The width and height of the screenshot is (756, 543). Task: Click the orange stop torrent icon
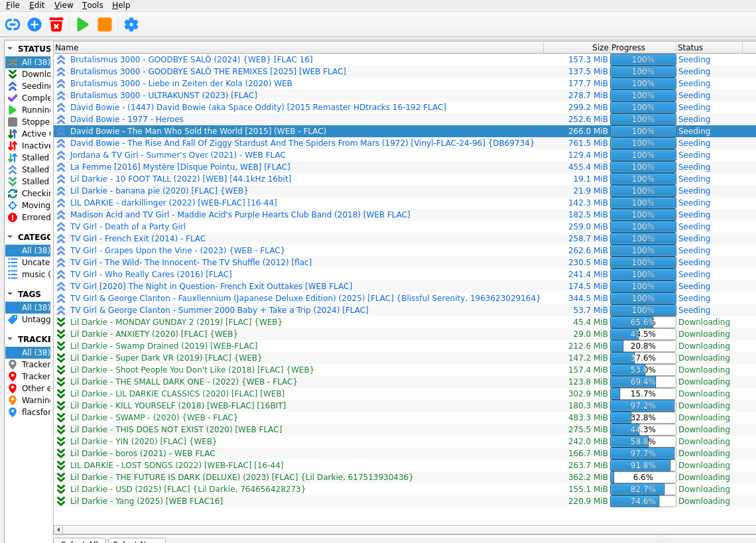pyautogui.click(x=105, y=25)
